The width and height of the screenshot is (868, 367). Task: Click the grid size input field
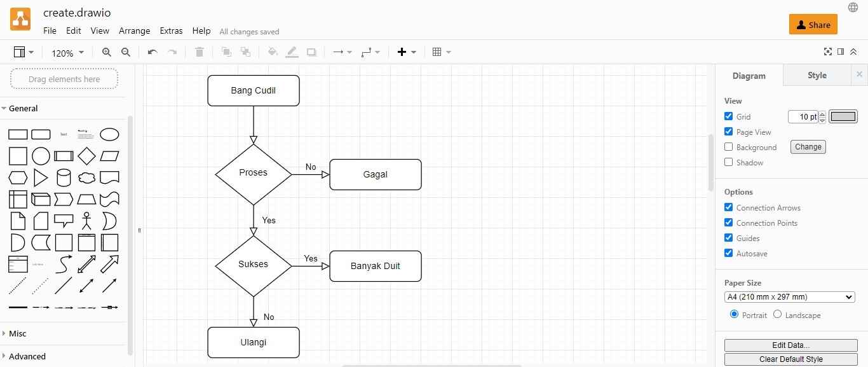[803, 116]
